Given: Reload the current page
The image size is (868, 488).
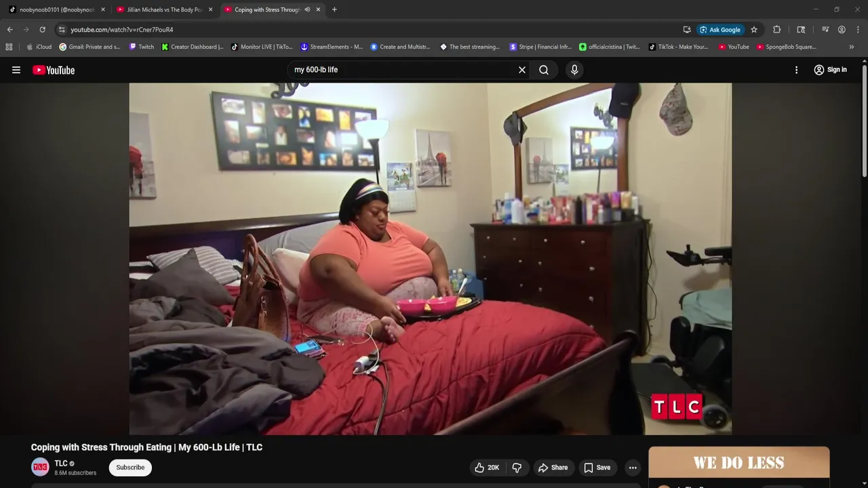Looking at the screenshot, I should tap(42, 30).
